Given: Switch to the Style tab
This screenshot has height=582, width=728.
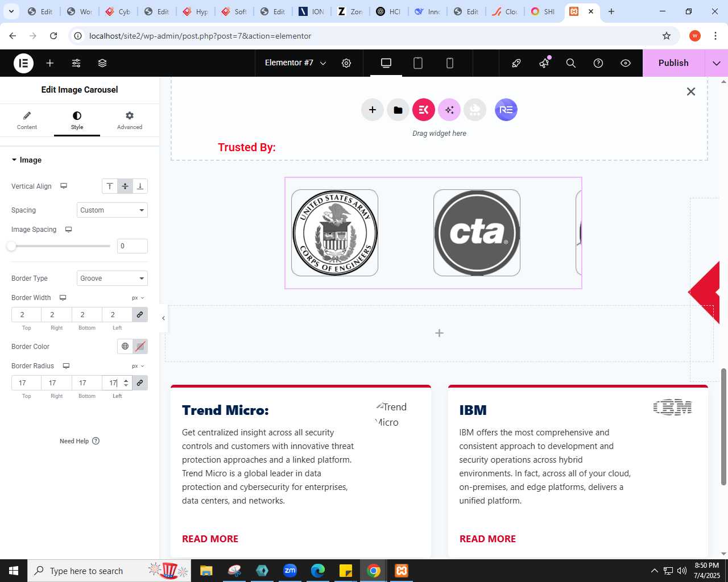Looking at the screenshot, I should [x=77, y=120].
